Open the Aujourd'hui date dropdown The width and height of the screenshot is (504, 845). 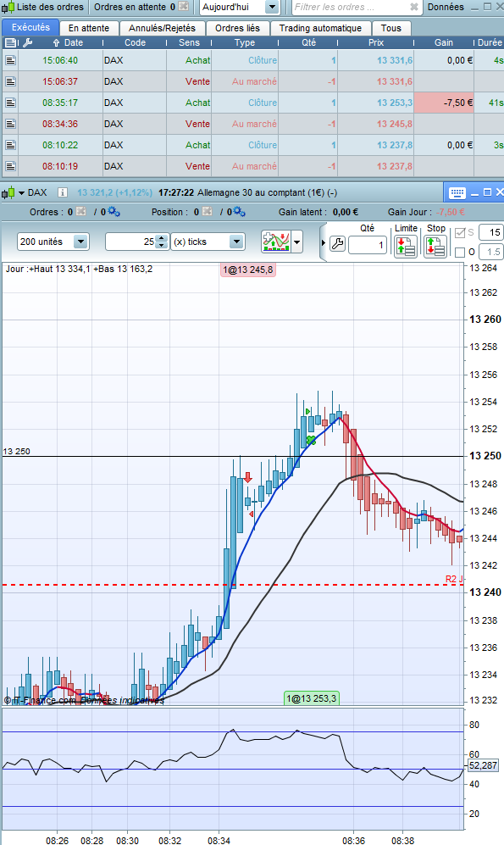(272, 7)
